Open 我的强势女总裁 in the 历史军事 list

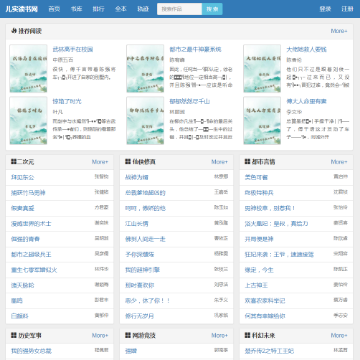(31, 351)
